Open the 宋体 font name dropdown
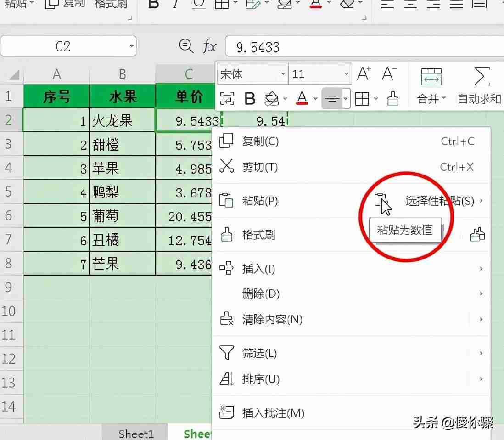504x440 pixels. (283, 74)
